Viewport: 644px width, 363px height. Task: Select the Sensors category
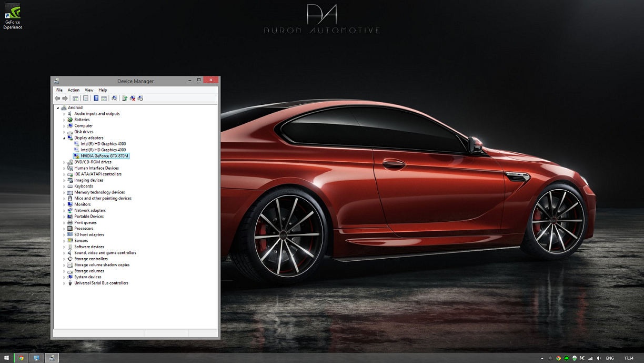[81, 241]
